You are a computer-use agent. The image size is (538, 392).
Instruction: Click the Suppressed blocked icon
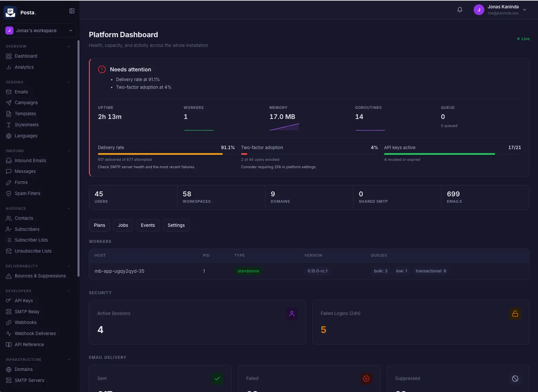[x=515, y=379]
